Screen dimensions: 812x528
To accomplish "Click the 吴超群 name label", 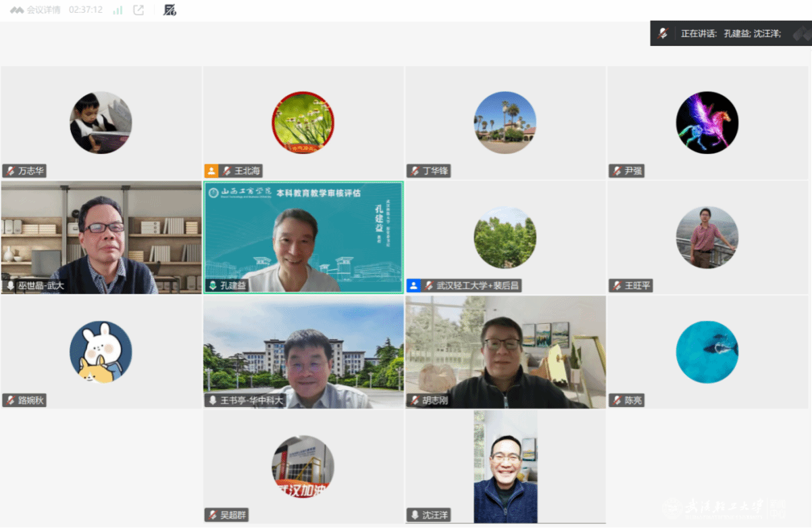I will tap(233, 515).
